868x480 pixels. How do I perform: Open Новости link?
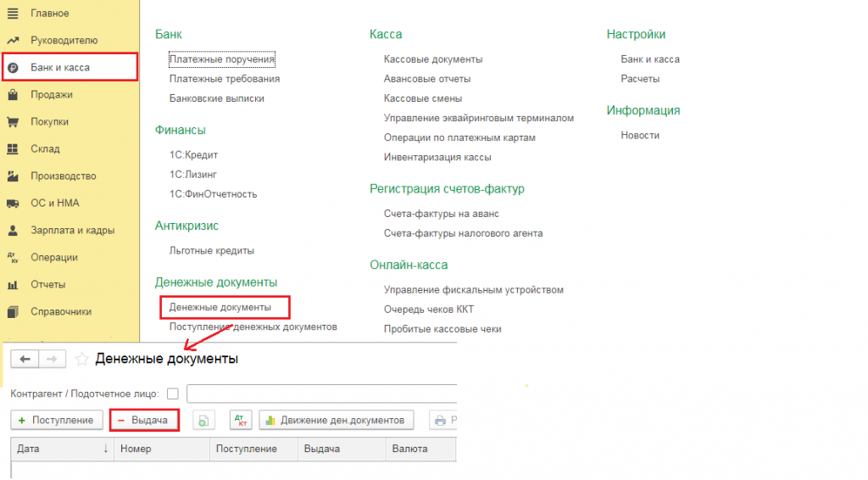click(x=640, y=136)
